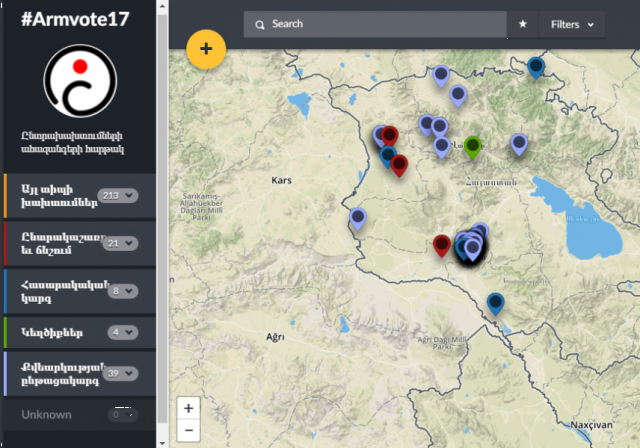Click the red marker left of the cluster
The image size is (640, 448).
pyautogui.click(x=441, y=244)
